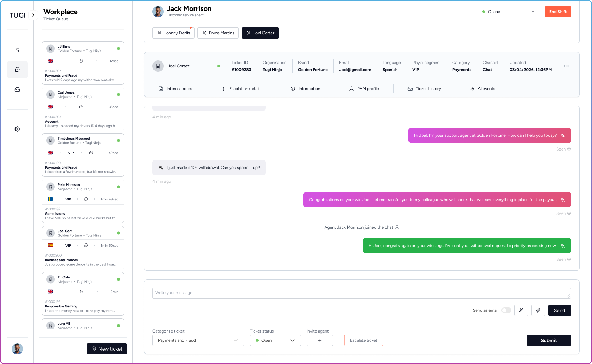Open the three-dots menu for ticket details
This screenshot has height=364, width=592.
[567, 66]
